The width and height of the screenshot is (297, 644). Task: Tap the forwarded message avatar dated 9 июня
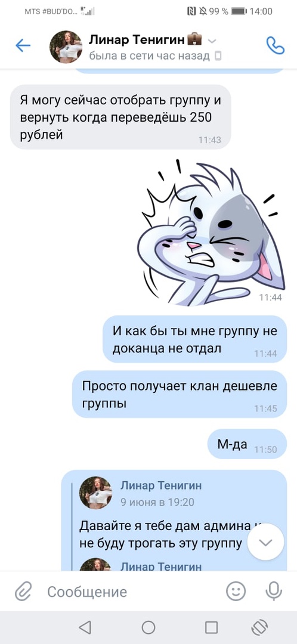coord(95,493)
